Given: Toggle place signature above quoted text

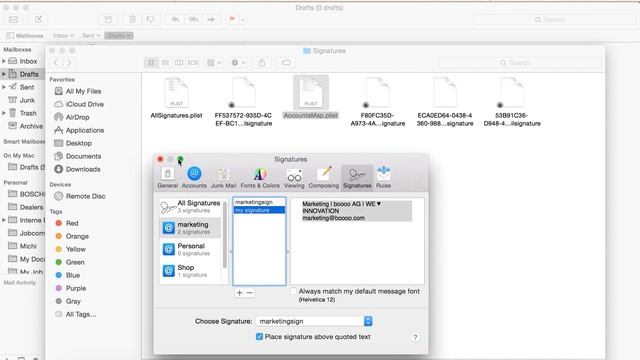Looking at the screenshot, I should [x=259, y=337].
